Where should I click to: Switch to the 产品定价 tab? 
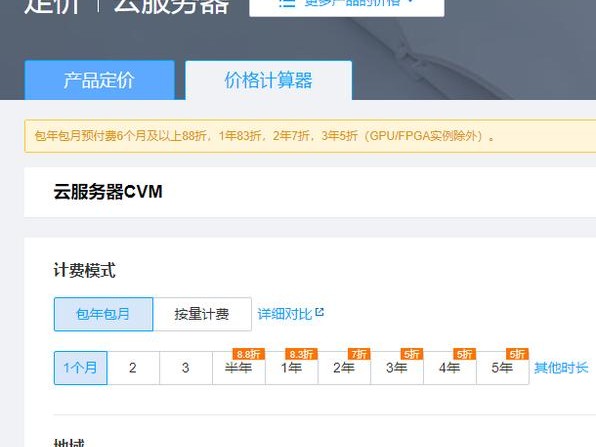coord(100,80)
